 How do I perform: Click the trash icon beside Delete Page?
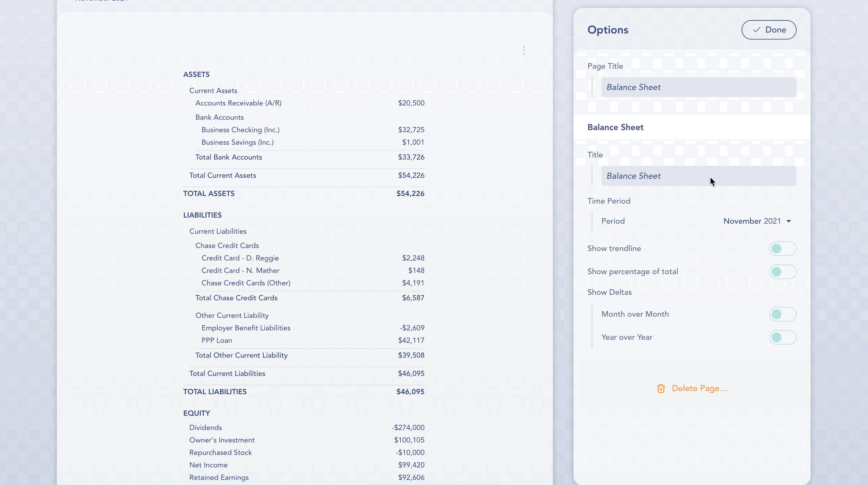pyautogui.click(x=661, y=388)
